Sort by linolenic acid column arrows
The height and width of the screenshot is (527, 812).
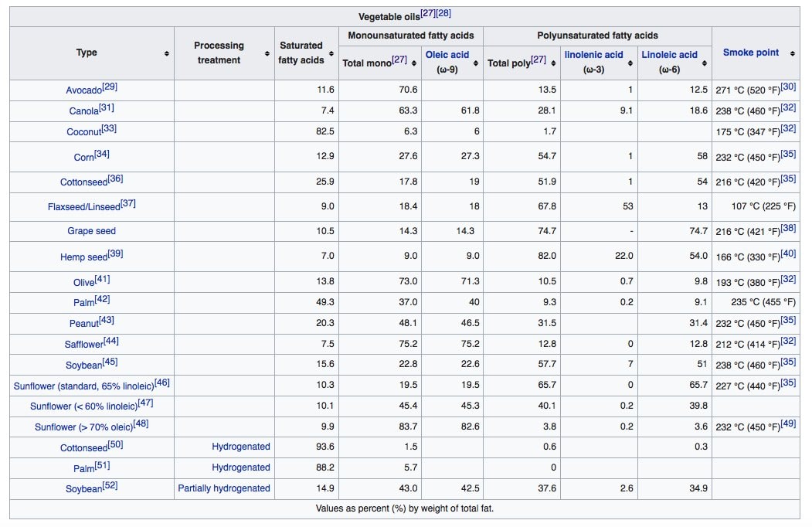coord(630,63)
